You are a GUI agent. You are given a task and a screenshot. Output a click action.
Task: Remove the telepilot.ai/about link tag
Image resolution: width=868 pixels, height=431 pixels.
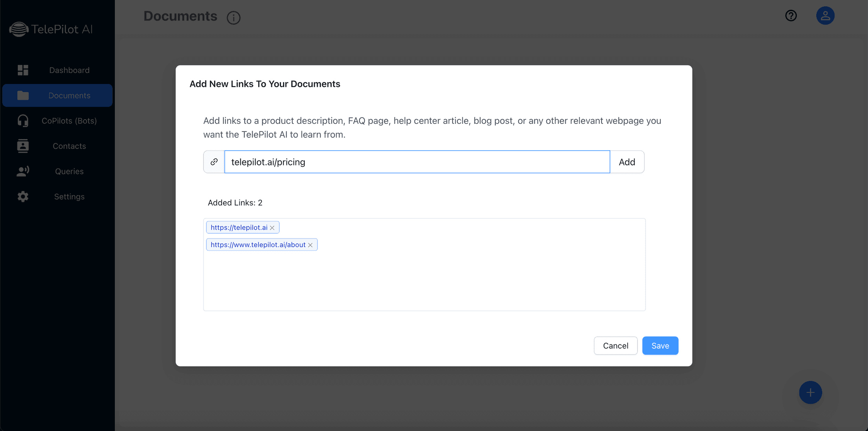(310, 245)
